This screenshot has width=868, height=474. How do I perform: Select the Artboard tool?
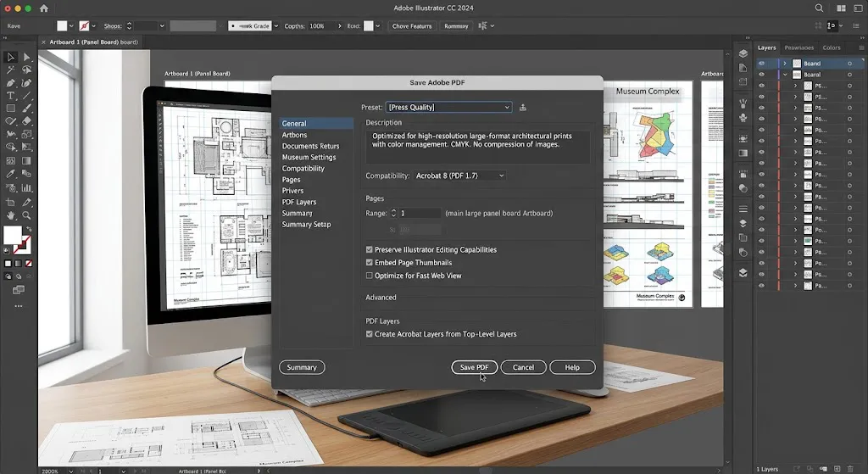point(10,202)
